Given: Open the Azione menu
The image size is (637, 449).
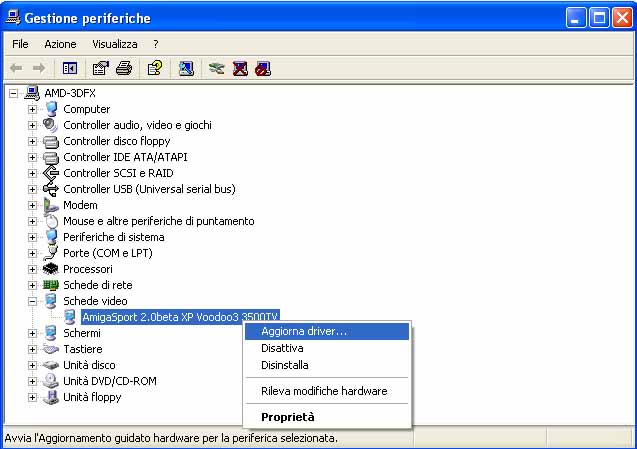Looking at the screenshot, I should (60, 44).
